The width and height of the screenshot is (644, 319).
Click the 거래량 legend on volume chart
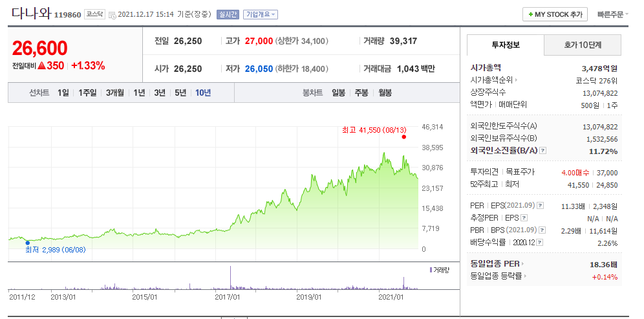[439, 270]
